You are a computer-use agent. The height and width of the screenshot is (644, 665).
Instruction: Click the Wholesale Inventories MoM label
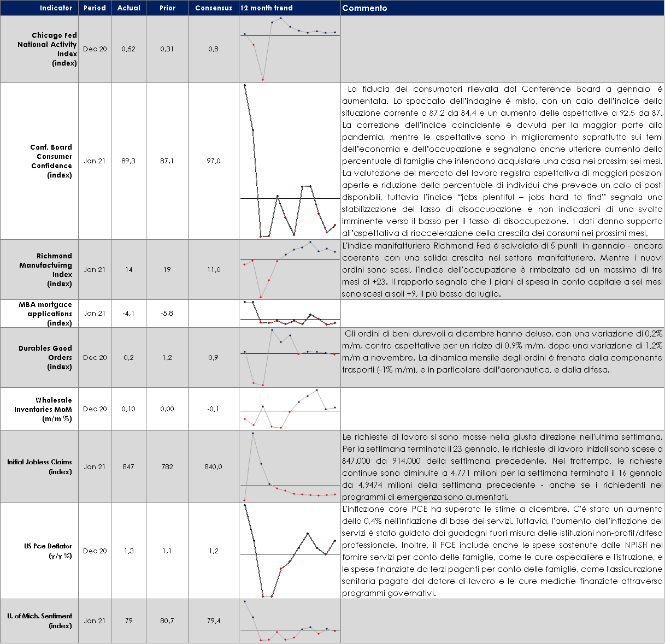43,409
